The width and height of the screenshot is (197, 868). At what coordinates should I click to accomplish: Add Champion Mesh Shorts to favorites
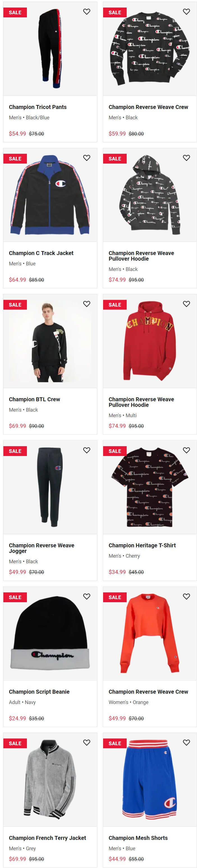(x=186, y=742)
